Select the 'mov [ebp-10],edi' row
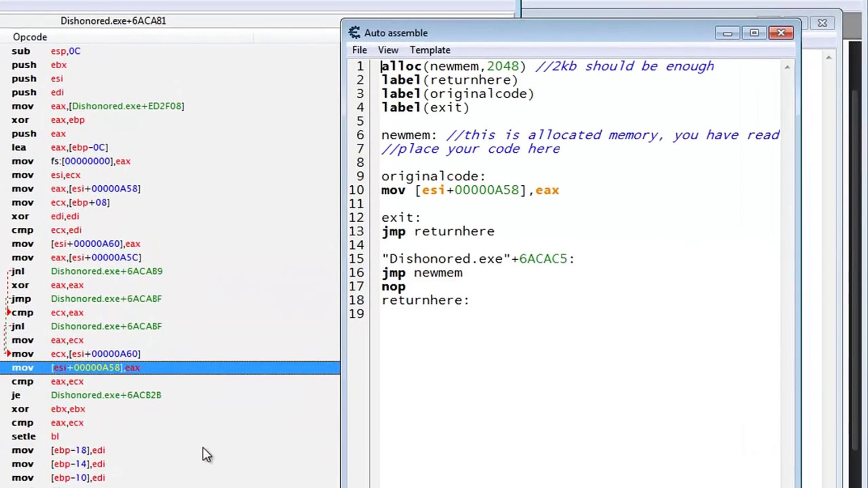Viewport: 868px width, 488px height. click(x=170, y=478)
